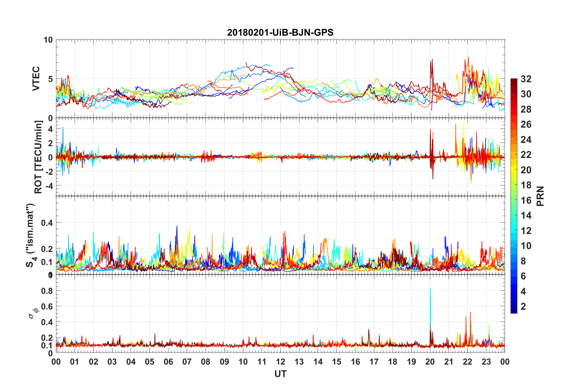Select the VTEC y-axis label
The height and width of the screenshot is (392, 561).
pyautogui.click(x=36, y=78)
